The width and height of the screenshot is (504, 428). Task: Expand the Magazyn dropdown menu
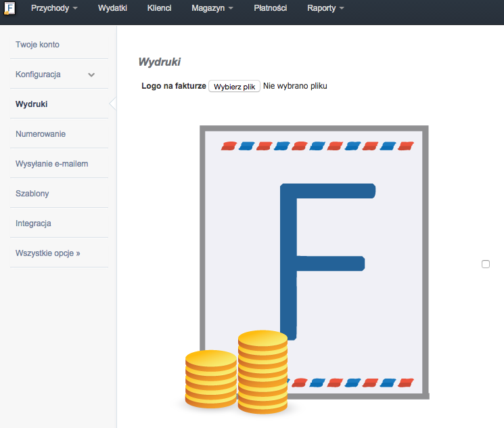[212, 8]
